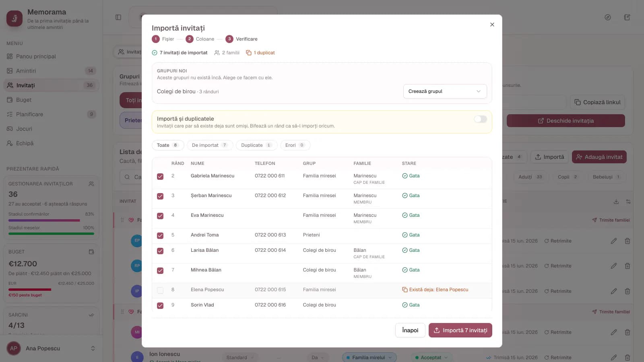Uncheck the Eva Marinescu row checkbox

pyautogui.click(x=160, y=216)
